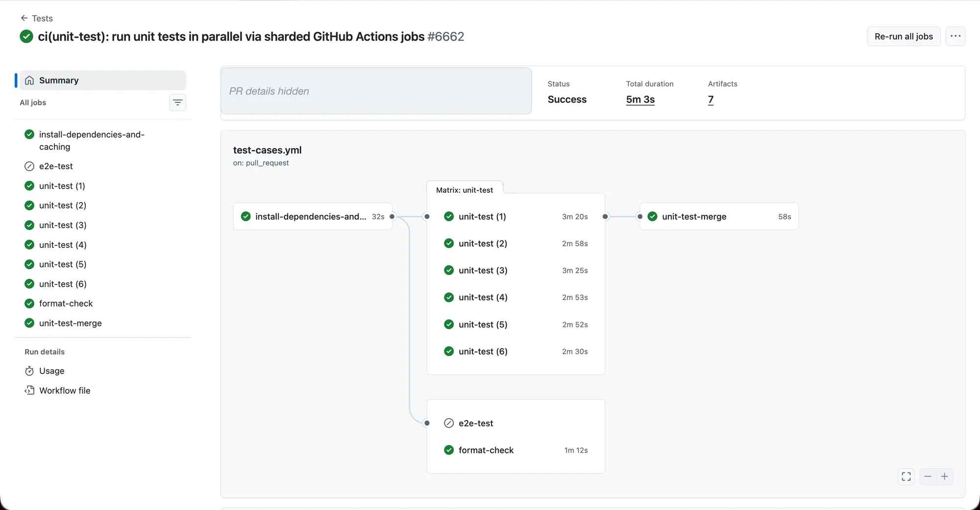Click green check on graph format-check
The width and height of the screenshot is (980, 510).
point(449,450)
